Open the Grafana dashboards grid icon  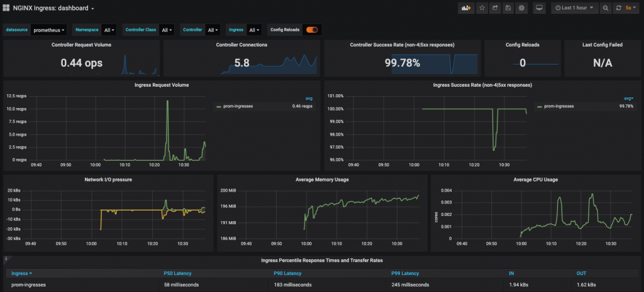click(x=6, y=8)
